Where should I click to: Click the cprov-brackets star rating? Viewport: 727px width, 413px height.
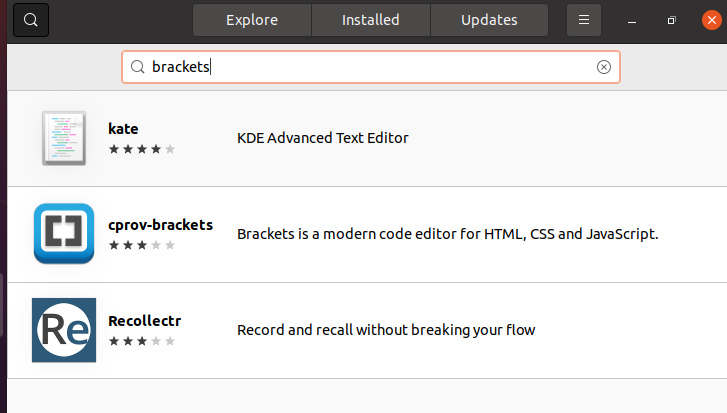(x=141, y=245)
